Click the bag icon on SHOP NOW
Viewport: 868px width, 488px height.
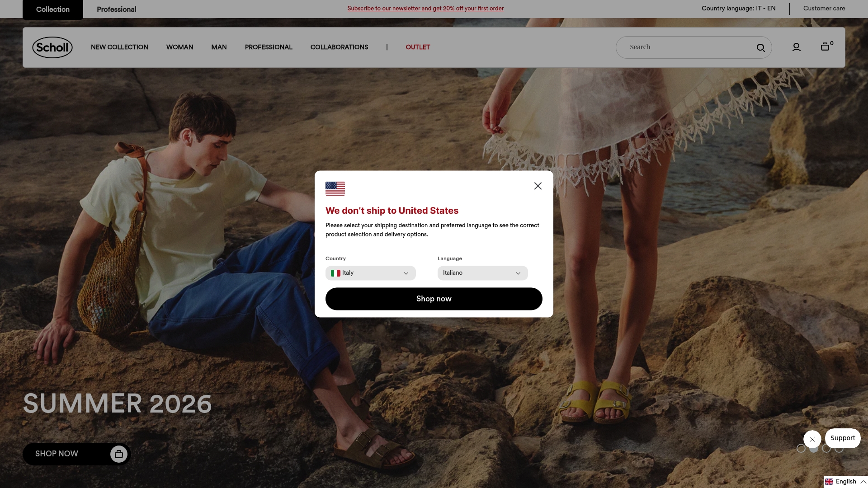point(119,454)
